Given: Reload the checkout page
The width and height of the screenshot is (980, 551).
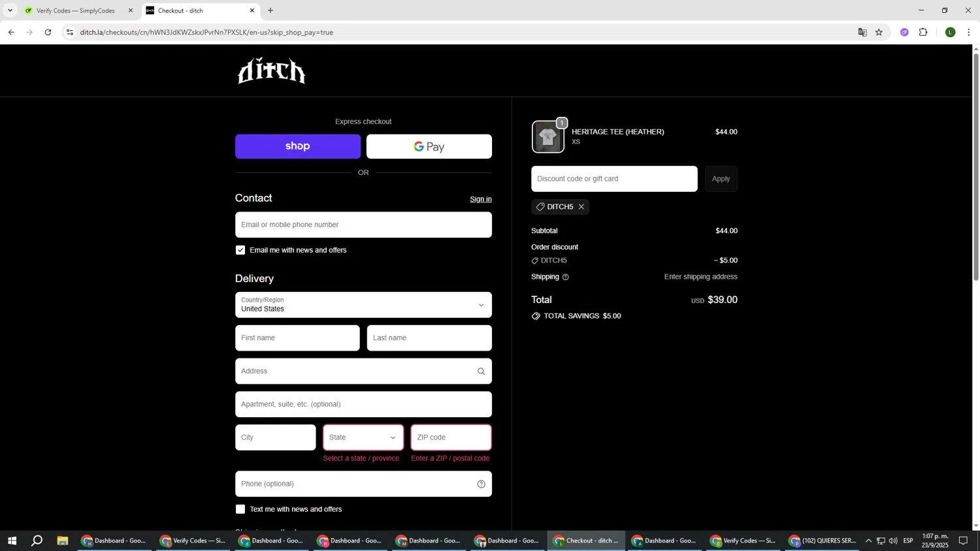Looking at the screenshot, I should 48,32.
